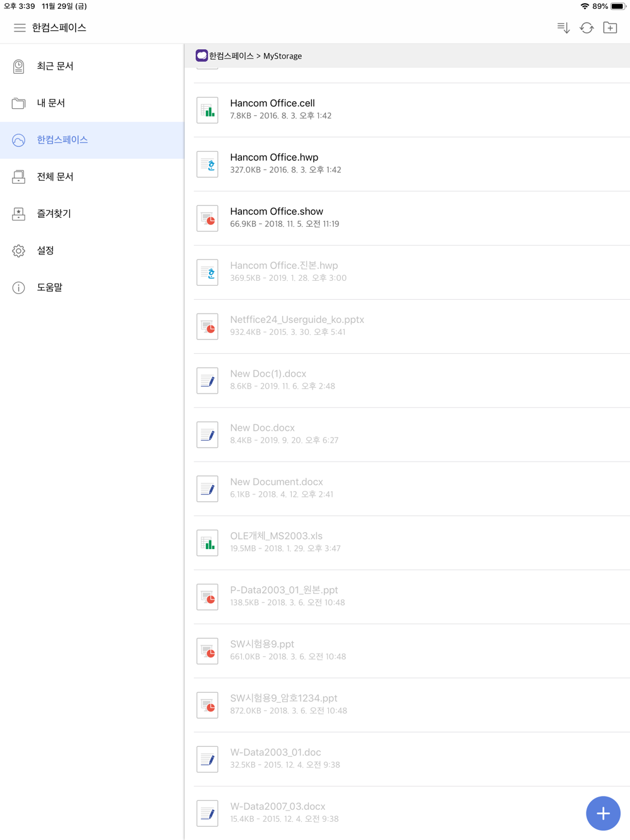Click the icon of Hancom Office.진본.hwp
630x840 pixels.
point(207,273)
